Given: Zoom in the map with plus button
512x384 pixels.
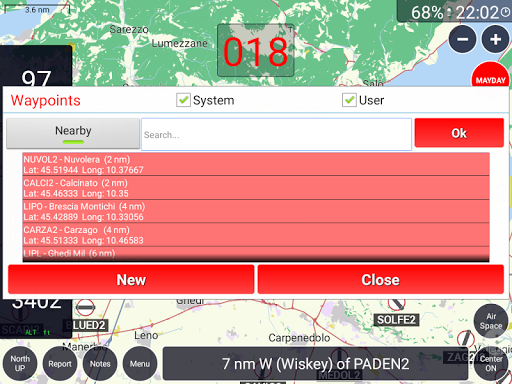Looking at the screenshot, I should click(495, 39).
